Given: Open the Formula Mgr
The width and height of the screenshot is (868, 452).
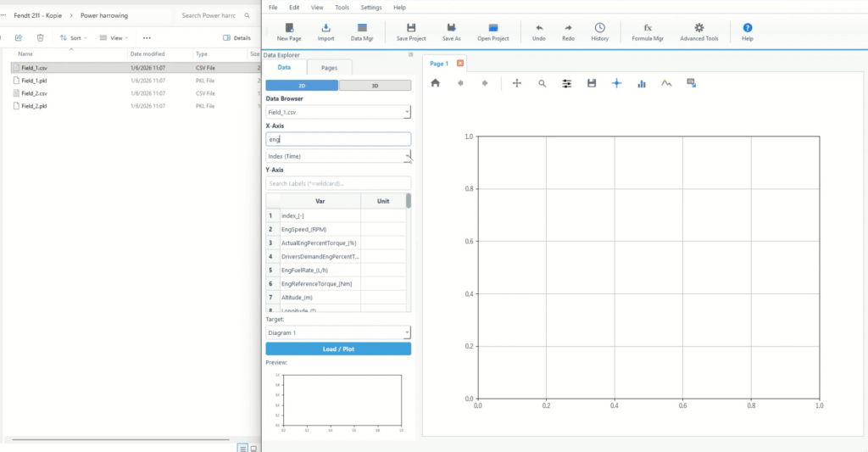Looking at the screenshot, I should tap(648, 32).
